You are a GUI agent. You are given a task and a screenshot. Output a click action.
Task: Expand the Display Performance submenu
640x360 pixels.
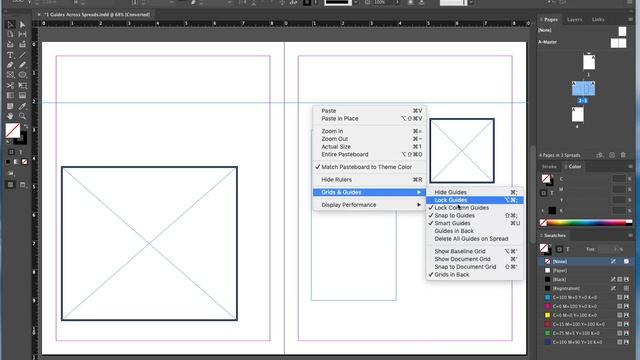369,205
